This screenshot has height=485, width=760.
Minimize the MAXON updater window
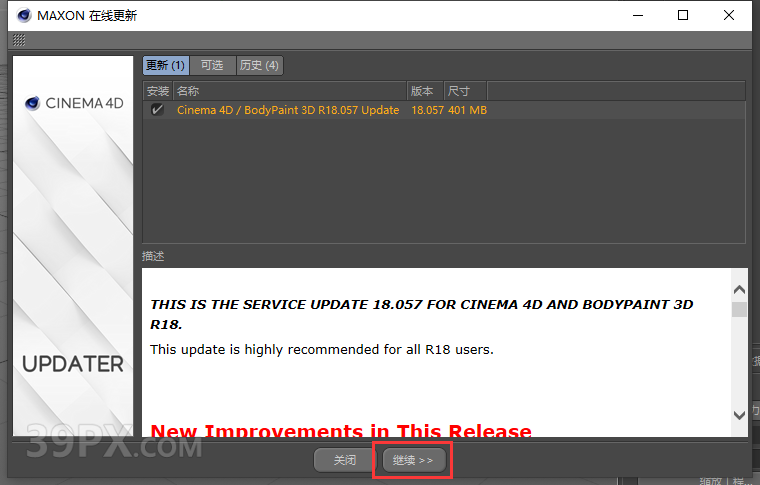pos(636,15)
